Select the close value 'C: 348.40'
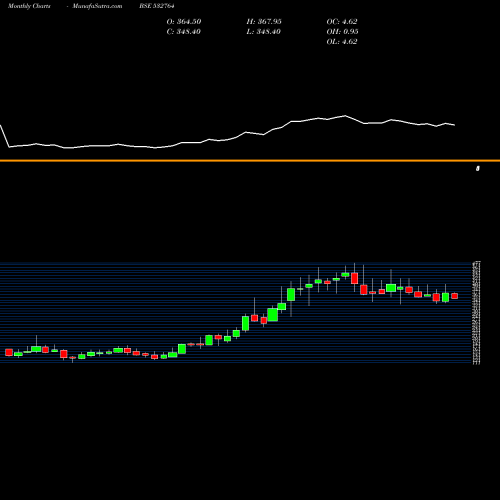The image size is (500, 500). coord(184,32)
